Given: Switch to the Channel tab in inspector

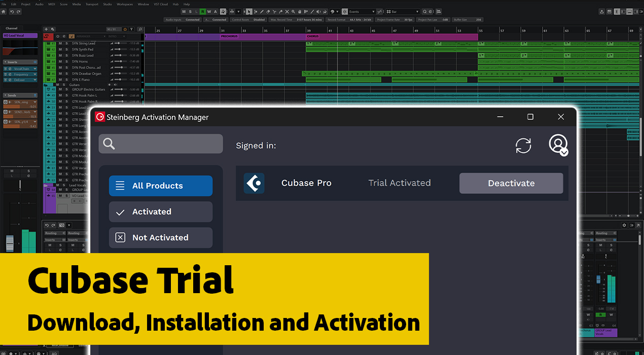Looking at the screenshot, I should coord(11,28).
